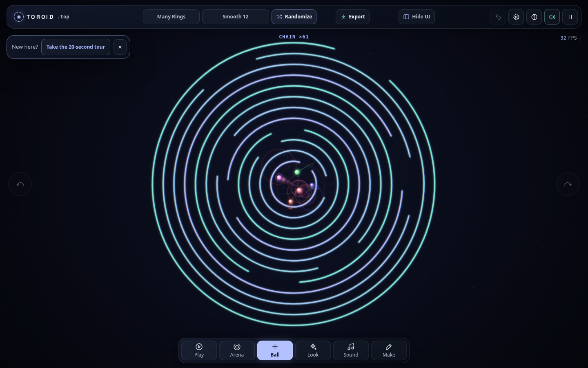Open the help question mark
The height and width of the screenshot is (368, 588).
pyautogui.click(x=534, y=17)
